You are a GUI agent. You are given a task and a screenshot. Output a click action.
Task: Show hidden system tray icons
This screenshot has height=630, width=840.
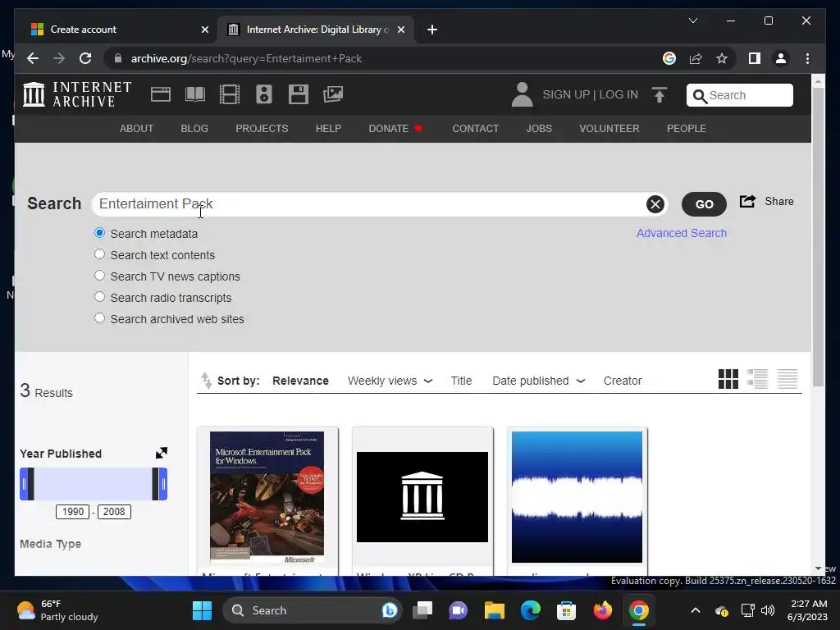[x=696, y=610]
